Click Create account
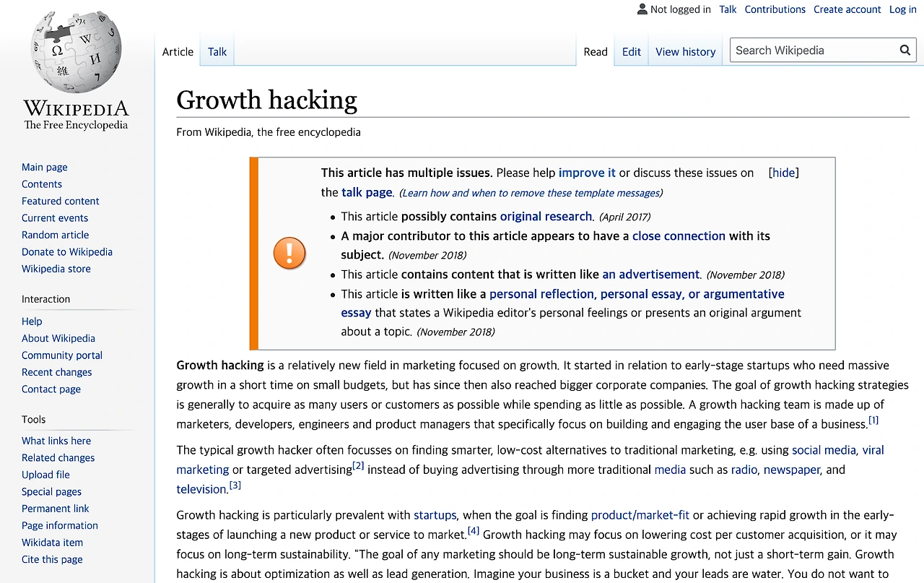 pyautogui.click(x=847, y=9)
